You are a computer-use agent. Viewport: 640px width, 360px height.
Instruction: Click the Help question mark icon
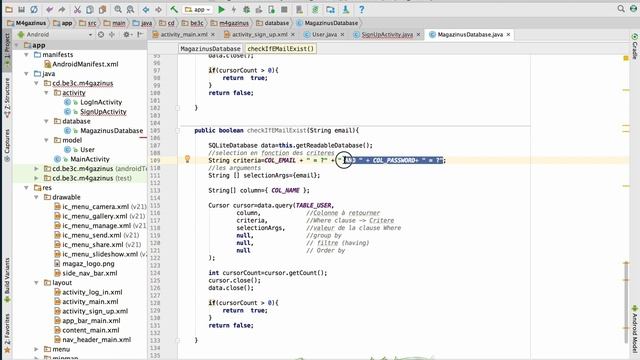[x=361, y=9]
